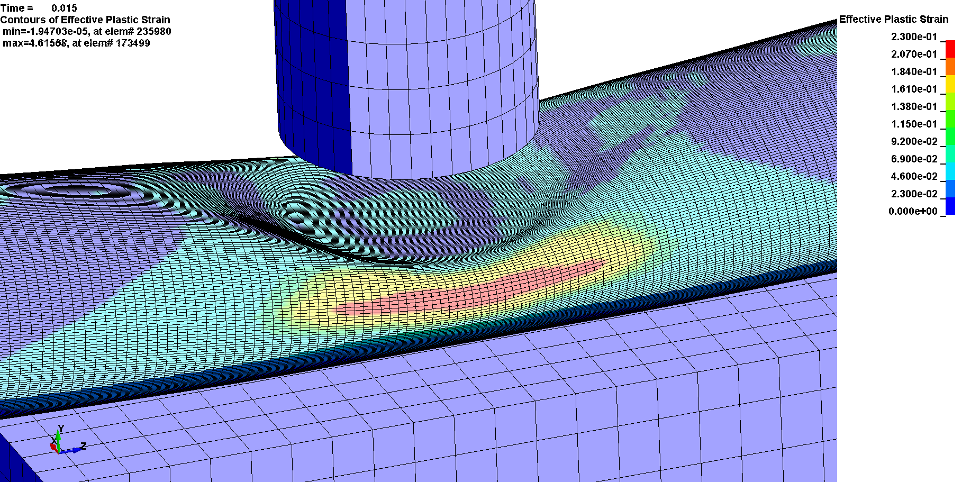Click element 173499 maximum strain text

(x=77, y=43)
